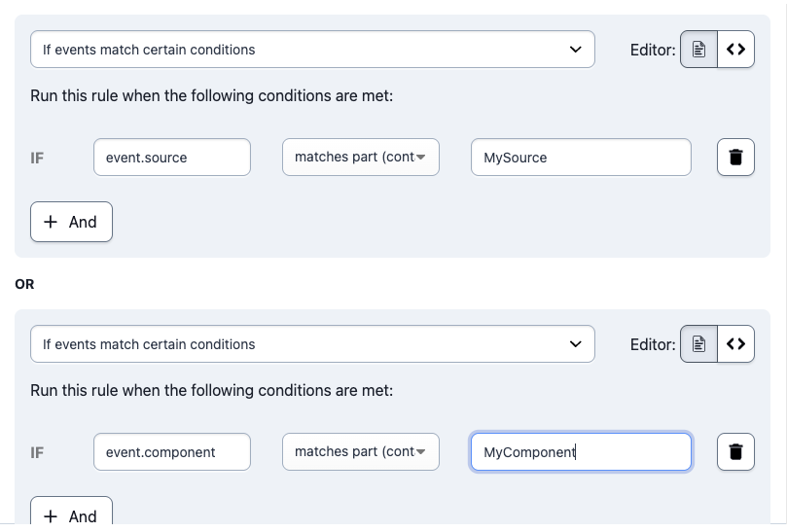Image resolution: width=787 pixels, height=532 pixels.
Task: Delete the event.component condition with trash icon
Action: (735, 451)
